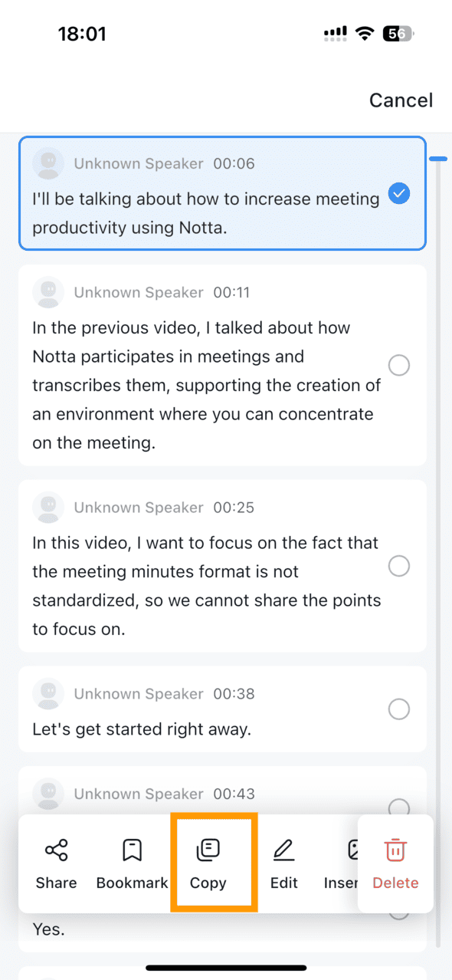452x980 pixels.
Task: Tap the Share icon in action bar
Action: (56, 850)
